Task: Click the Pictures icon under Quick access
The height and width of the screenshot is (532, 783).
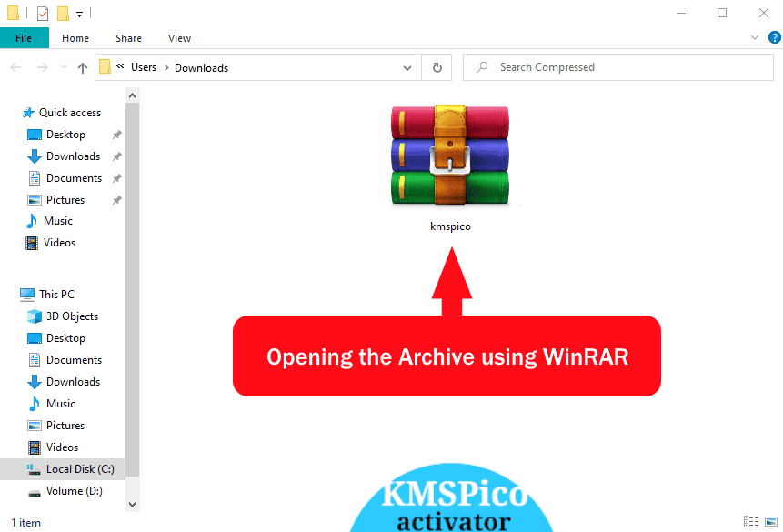Action: point(35,200)
